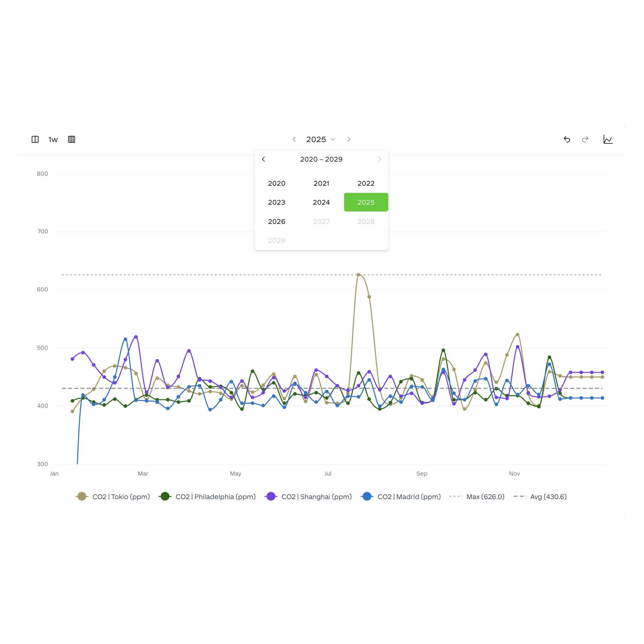Click the undo arrow icon
The image size is (644, 644).
coord(567,139)
